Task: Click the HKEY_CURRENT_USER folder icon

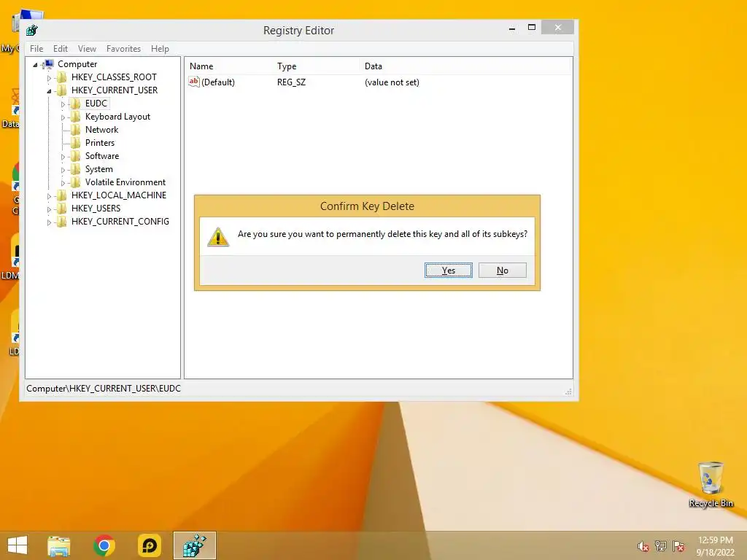Action: tap(61, 90)
